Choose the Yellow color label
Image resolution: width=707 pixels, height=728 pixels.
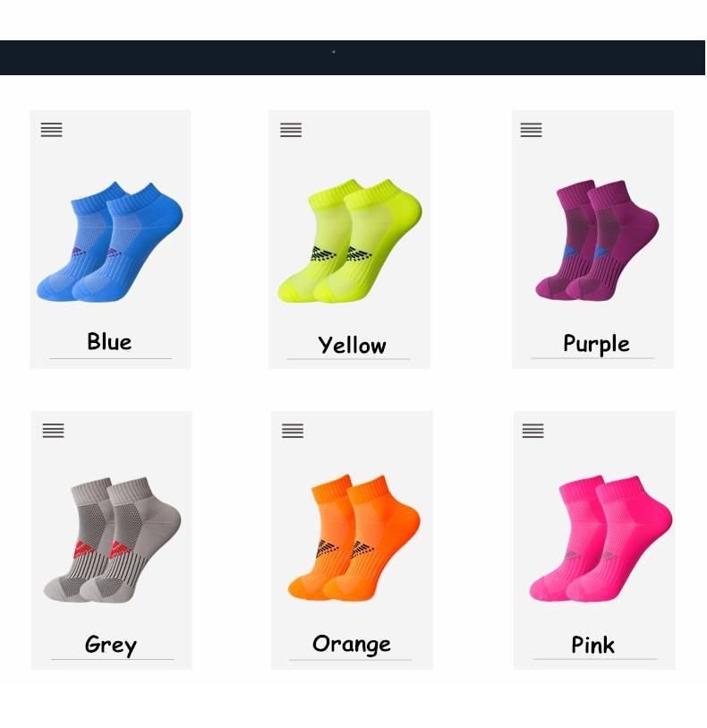[352, 346]
